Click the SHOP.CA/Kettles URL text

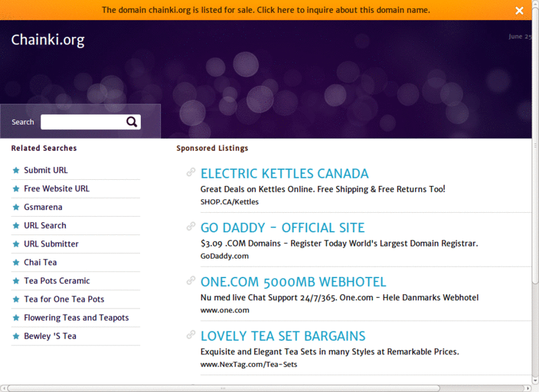[x=230, y=202]
